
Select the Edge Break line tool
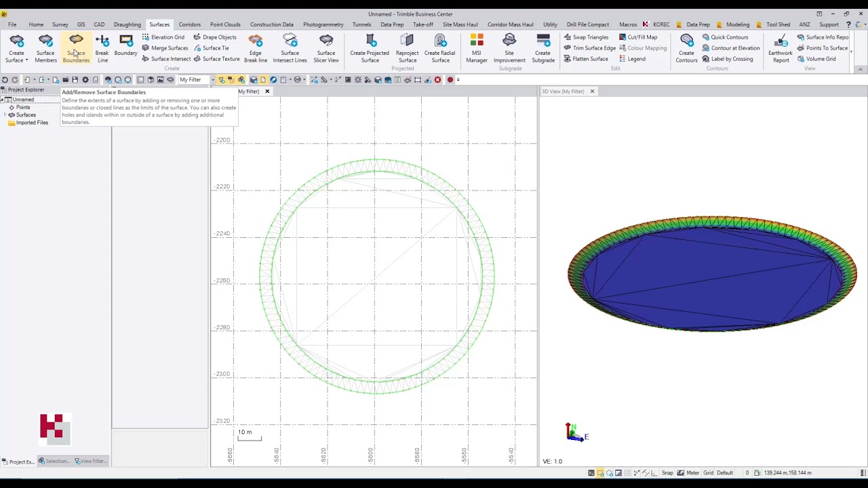[x=255, y=49]
